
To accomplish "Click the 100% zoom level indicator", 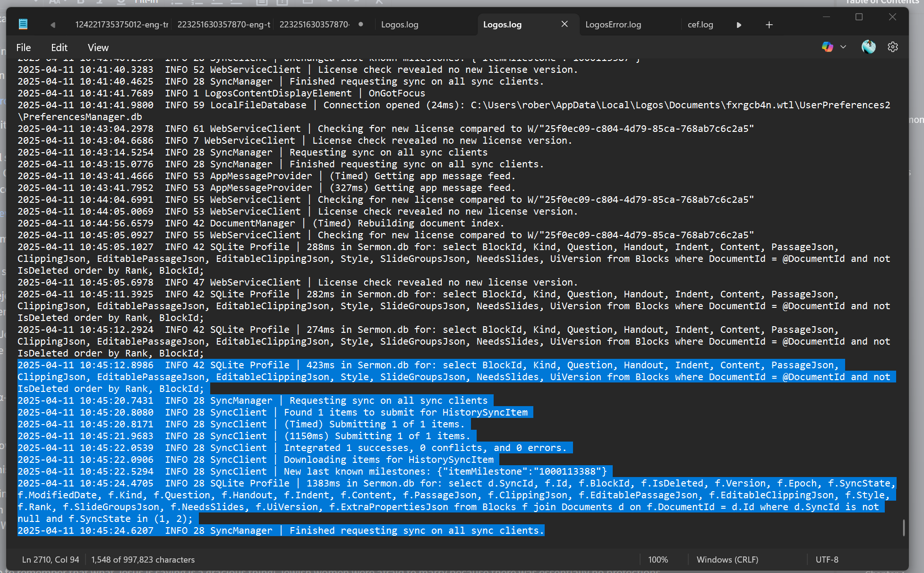I will click(658, 559).
